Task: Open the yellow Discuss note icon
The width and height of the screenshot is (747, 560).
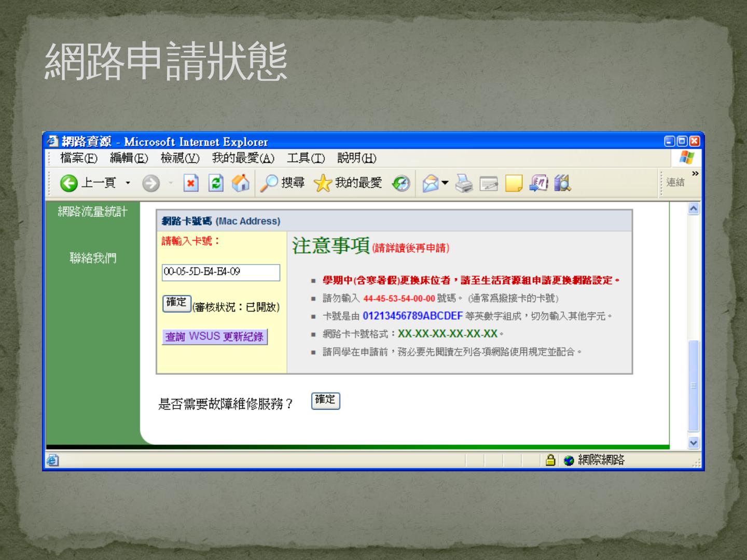Action: (514, 183)
